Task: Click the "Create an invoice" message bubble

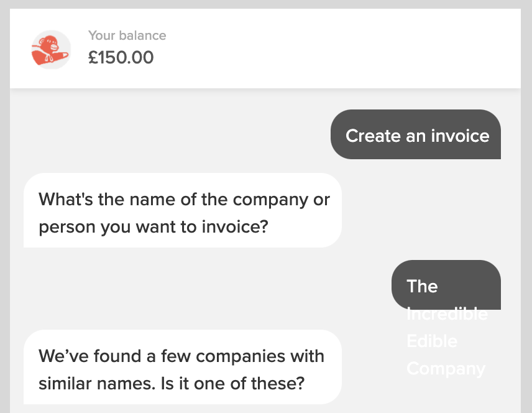Action: (x=416, y=135)
